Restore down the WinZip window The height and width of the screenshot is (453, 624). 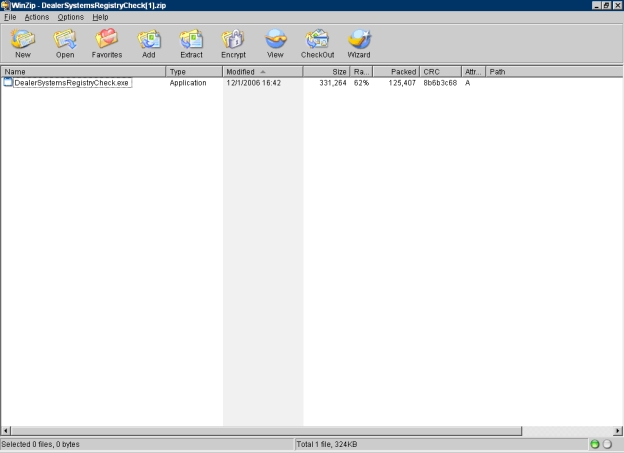click(x=606, y=5)
